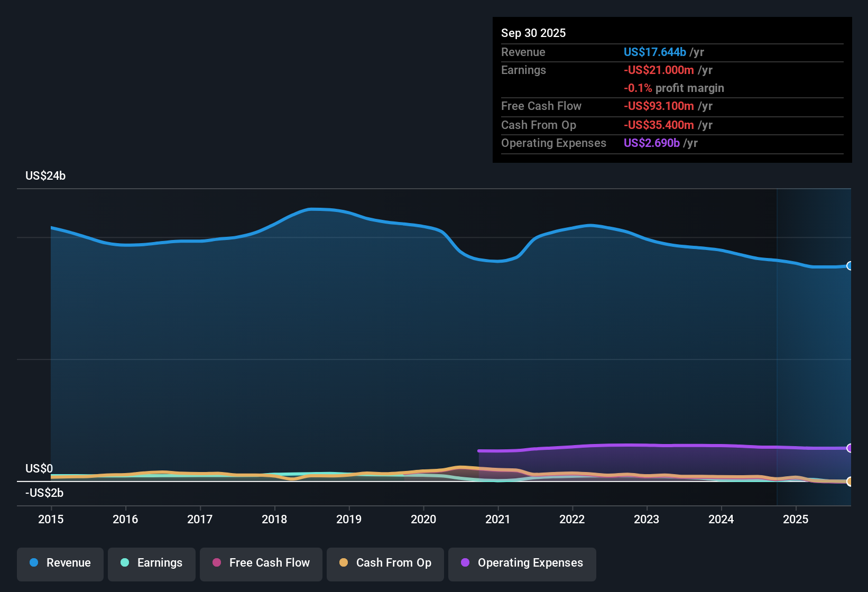This screenshot has height=592, width=868.
Task: Click the 2021 highlighted chart region
Action: (x=500, y=344)
